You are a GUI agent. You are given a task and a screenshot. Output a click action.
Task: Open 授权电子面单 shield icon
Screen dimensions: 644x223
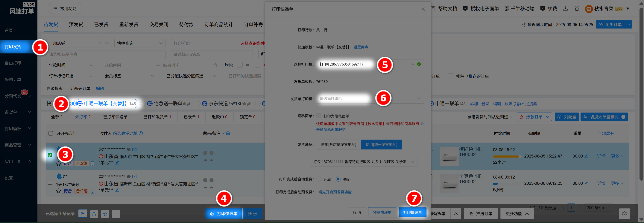[x=465, y=8]
